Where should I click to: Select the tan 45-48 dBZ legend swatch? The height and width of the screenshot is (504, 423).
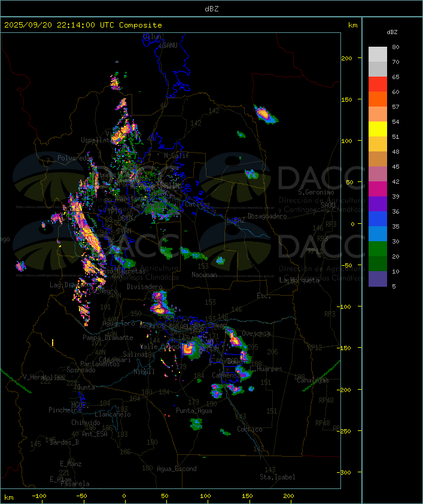pyautogui.click(x=378, y=159)
